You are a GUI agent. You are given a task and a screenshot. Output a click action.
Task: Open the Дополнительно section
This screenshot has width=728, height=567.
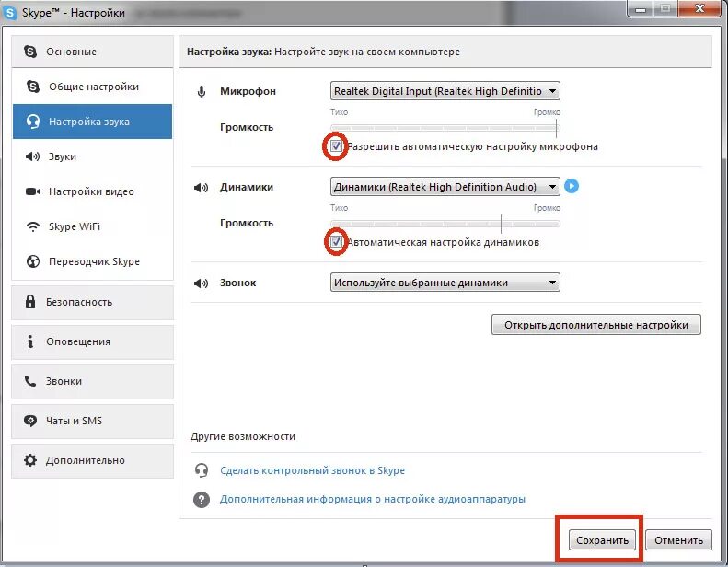click(92, 460)
